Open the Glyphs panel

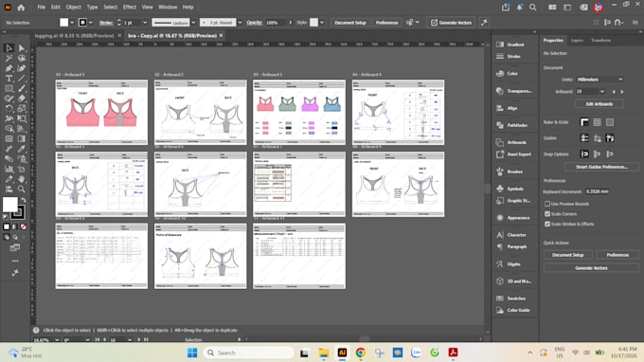click(509, 264)
